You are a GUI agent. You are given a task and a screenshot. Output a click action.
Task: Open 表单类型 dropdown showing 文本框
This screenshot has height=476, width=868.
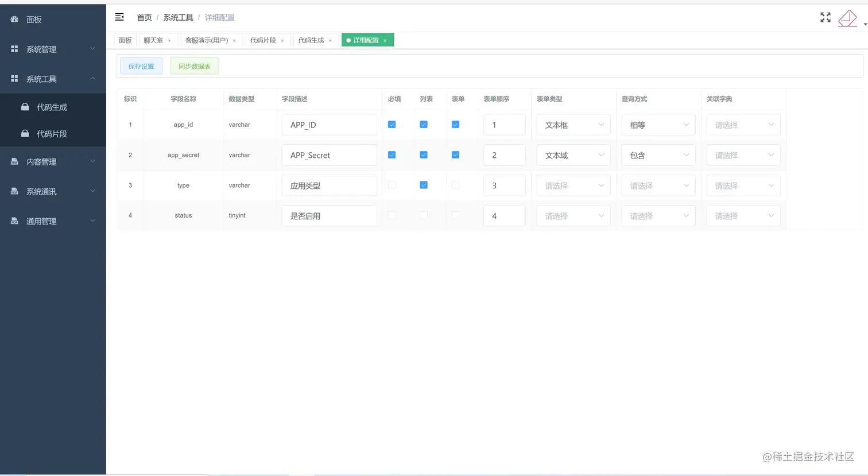(x=573, y=125)
